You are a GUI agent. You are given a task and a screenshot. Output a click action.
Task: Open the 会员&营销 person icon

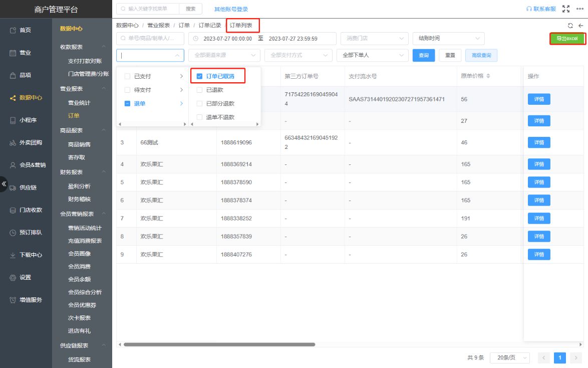tap(13, 165)
